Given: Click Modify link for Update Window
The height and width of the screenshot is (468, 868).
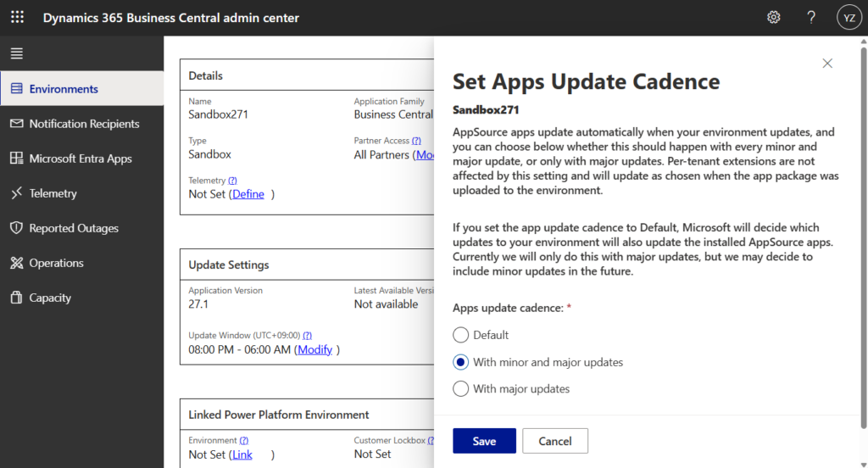Looking at the screenshot, I should (314, 349).
